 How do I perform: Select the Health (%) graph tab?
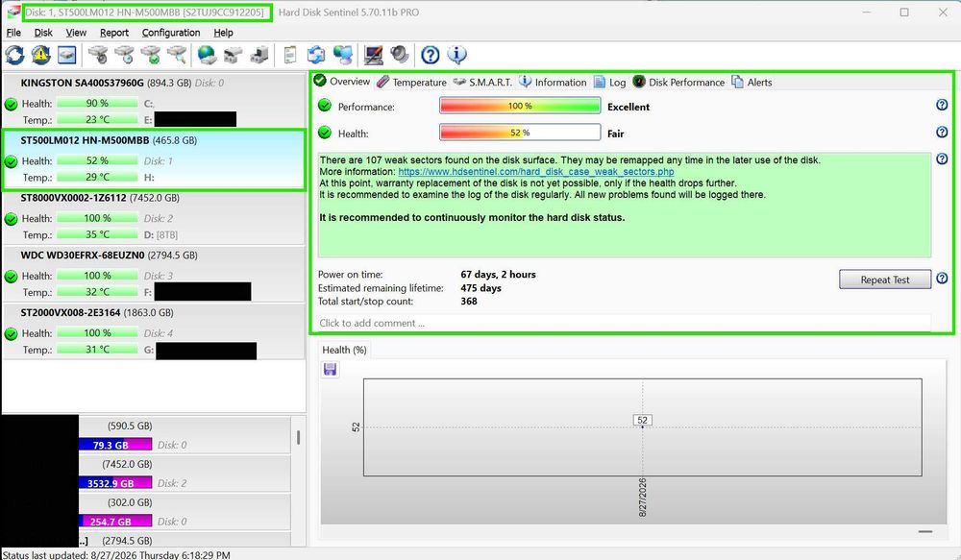pos(344,350)
